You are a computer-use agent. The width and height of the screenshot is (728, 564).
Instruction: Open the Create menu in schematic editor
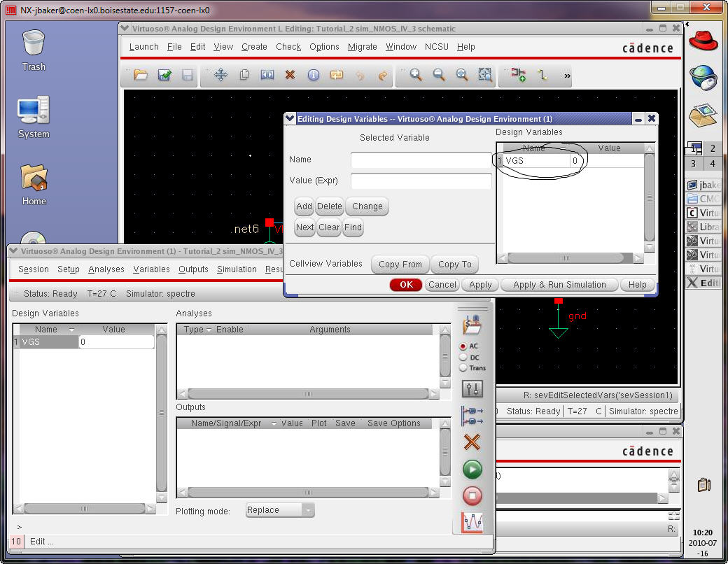(254, 47)
